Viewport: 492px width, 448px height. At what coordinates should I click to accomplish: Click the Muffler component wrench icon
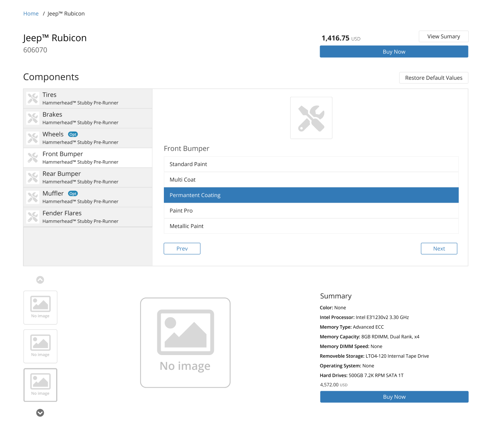pyautogui.click(x=33, y=197)
